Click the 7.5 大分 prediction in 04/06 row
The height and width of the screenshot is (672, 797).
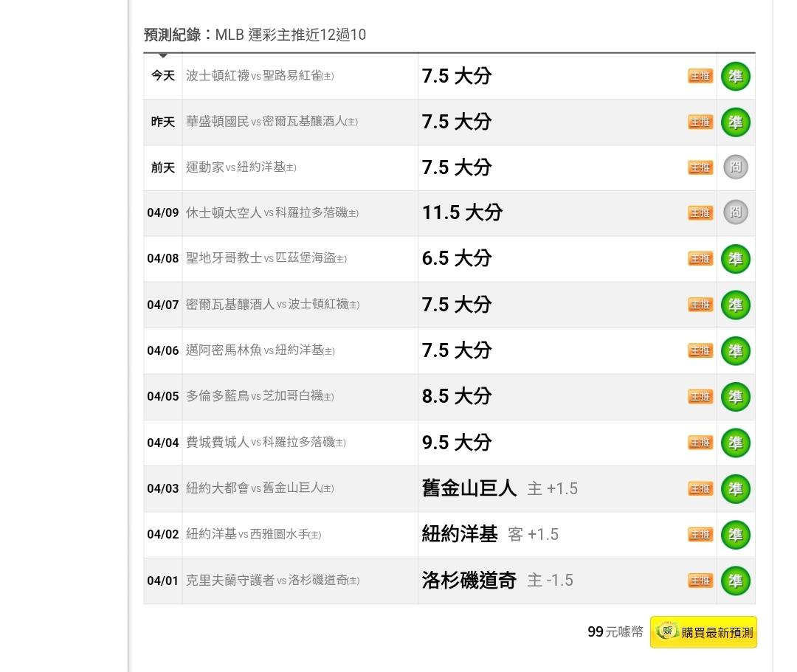pos(457,350)
